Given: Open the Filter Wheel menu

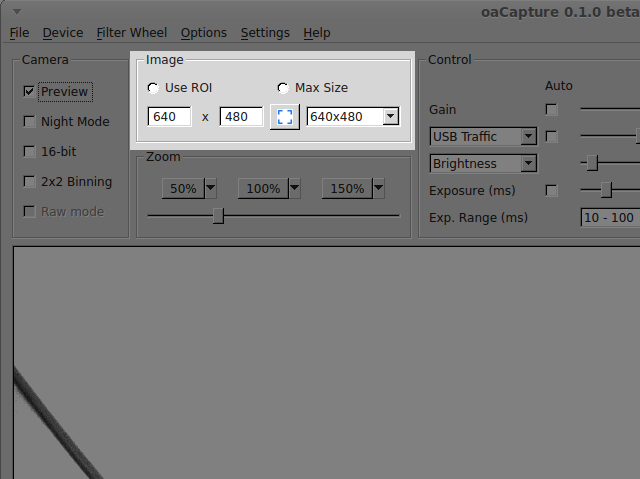Looking at the screenshot, I should (x=132, y=33).
